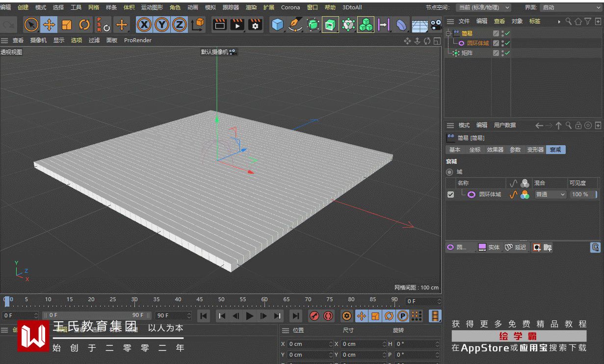Click the Record Active Objects keyframe button

pos(315,316)
